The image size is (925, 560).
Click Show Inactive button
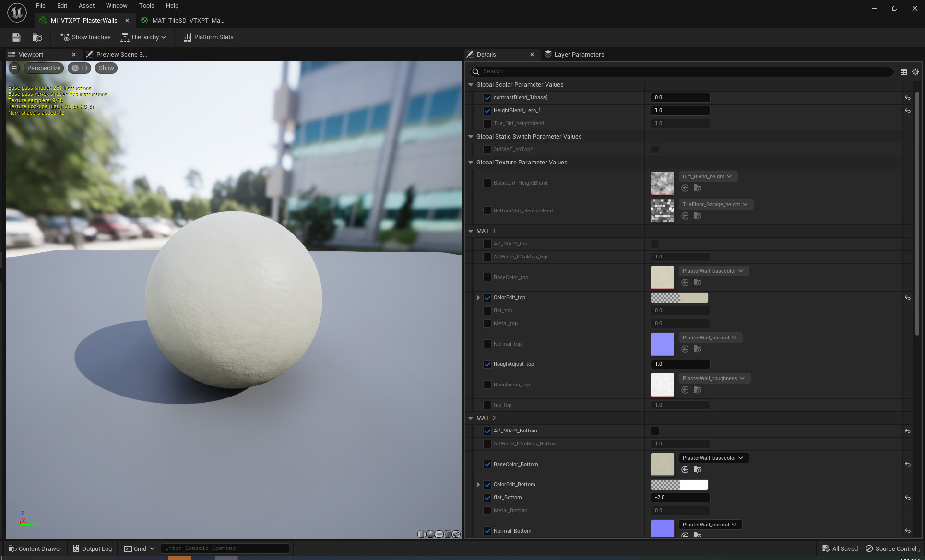tap(85, 37)
